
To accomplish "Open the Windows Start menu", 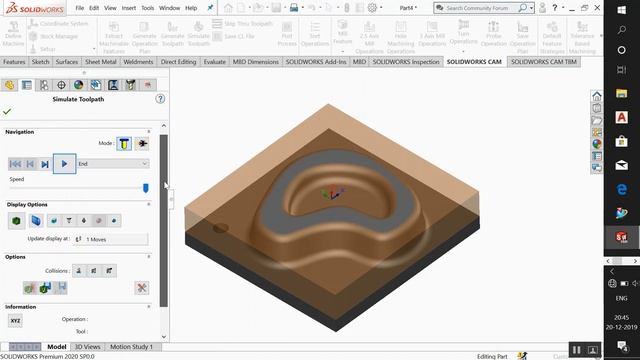I will tap(621, 10).
